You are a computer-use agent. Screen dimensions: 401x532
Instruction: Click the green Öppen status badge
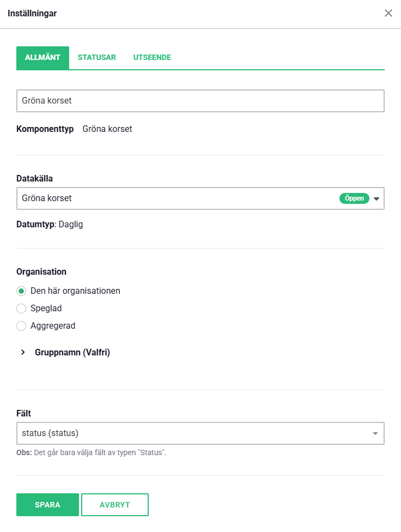coord(354,198)
